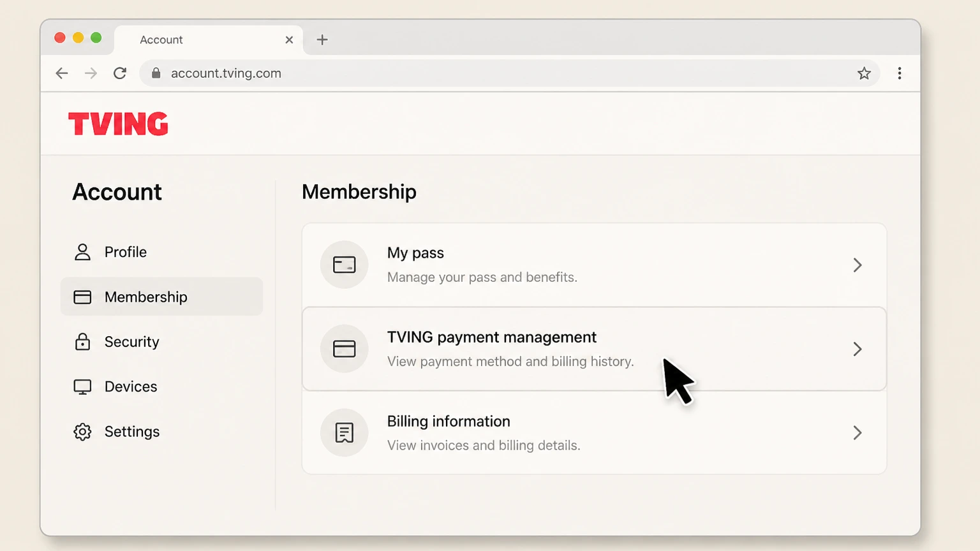Open the TVING payment management title

coord(492,337)
